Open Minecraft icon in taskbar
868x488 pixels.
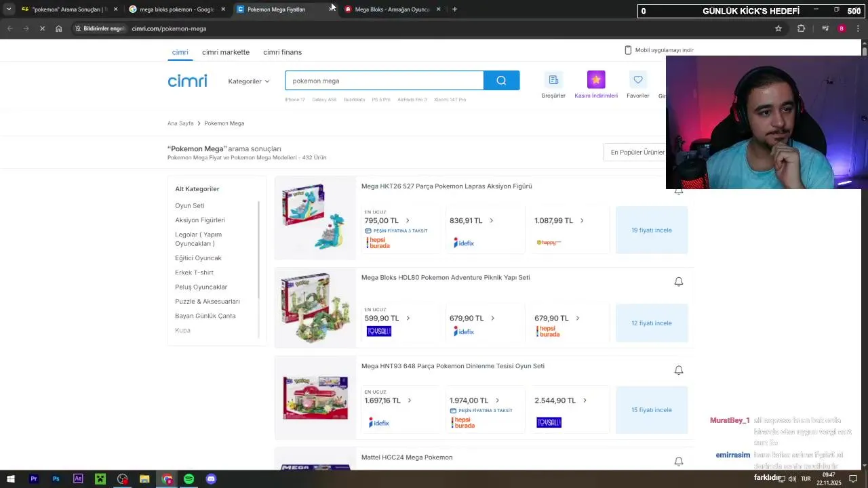click(100, 479)
